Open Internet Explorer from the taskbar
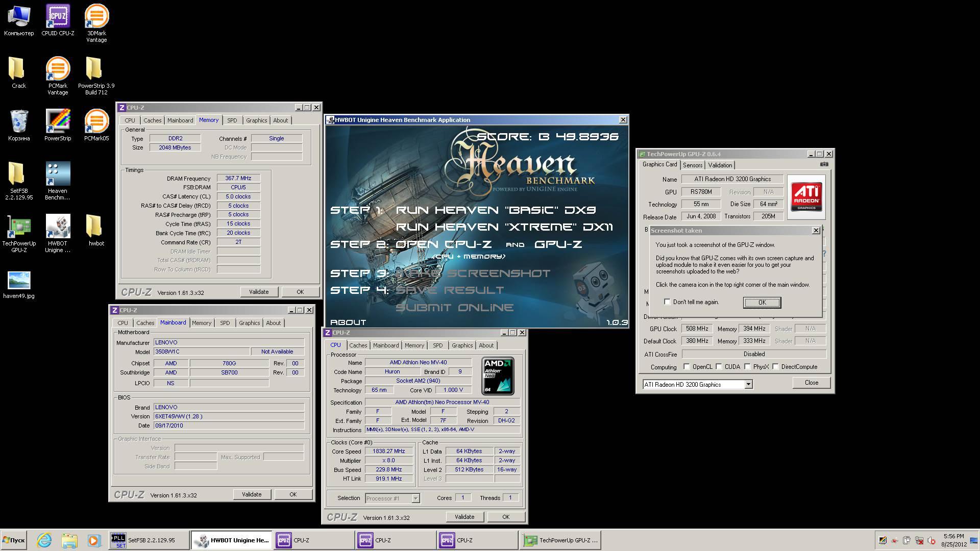Viewport: 980px width, 551px height. coord(44,540)
